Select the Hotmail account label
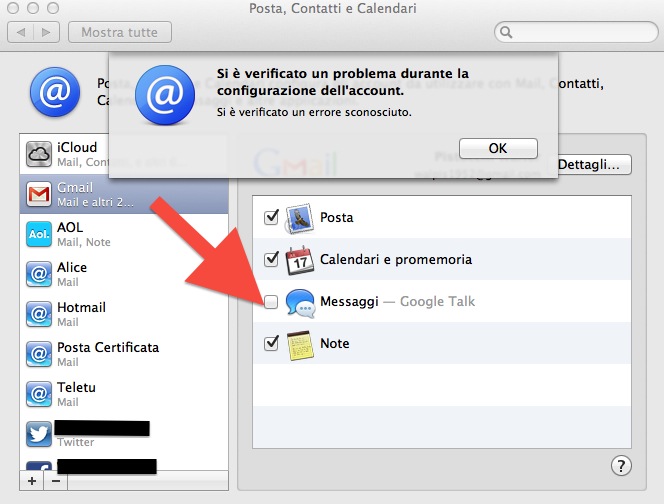The width and height of the screenshot is (664, 504). [81, 307]
